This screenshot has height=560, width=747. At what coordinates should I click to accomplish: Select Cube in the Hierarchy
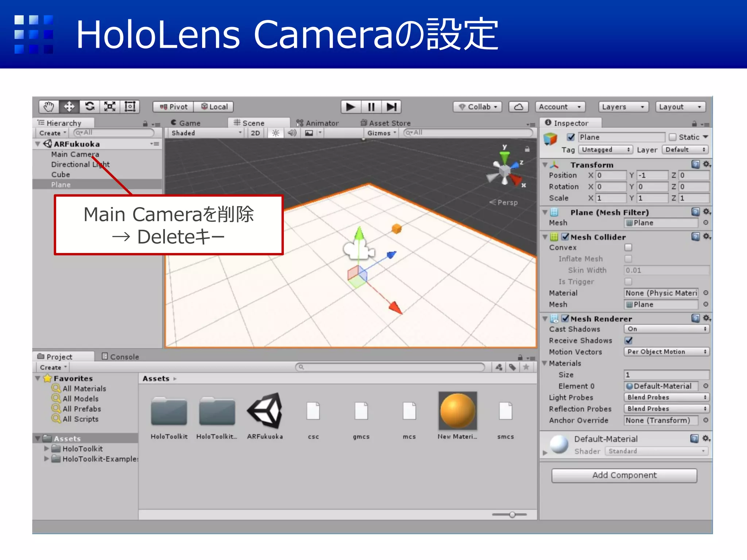(x=61, y=175)
